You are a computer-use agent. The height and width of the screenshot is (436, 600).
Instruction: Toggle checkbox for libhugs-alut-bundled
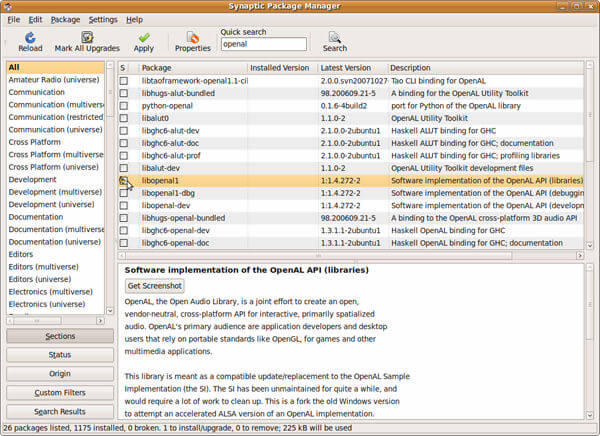[x=124, y=93]
